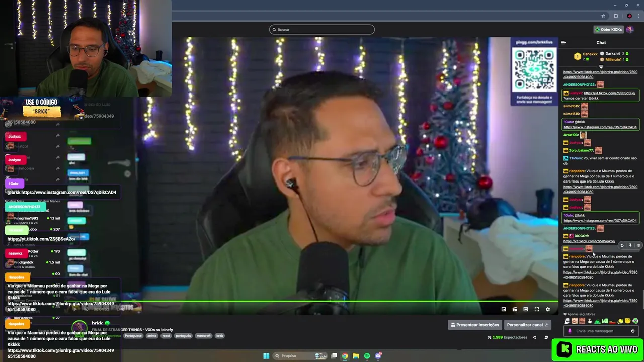
Task: Insert the last green-white emote in quick row
Action: click(x=635, y=321)
